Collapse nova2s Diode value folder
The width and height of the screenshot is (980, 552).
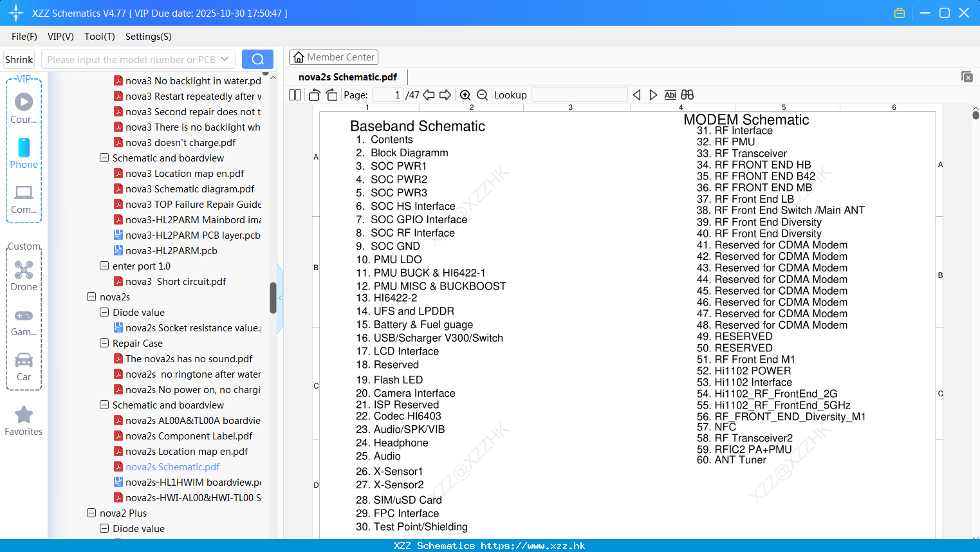[x=104, y=312]
